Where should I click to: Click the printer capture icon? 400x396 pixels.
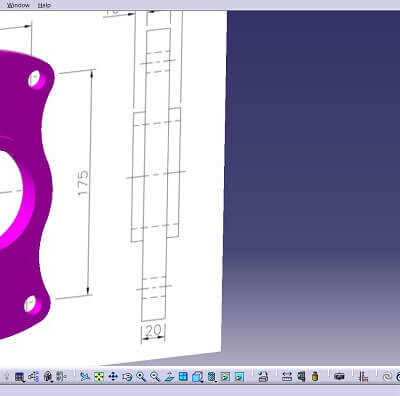pos(263,377)
